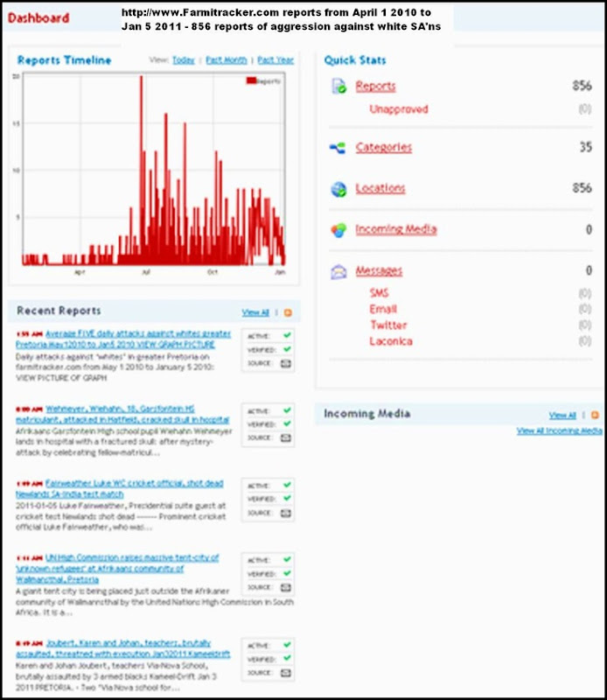Open the Messages link
The height and width of the screenshot is (700, 607).
[379, 270]
